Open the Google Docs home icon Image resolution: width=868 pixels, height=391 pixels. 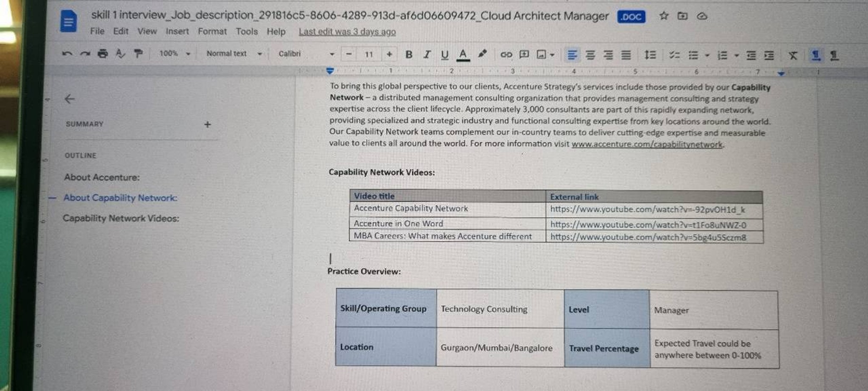(x=68, y=21)
